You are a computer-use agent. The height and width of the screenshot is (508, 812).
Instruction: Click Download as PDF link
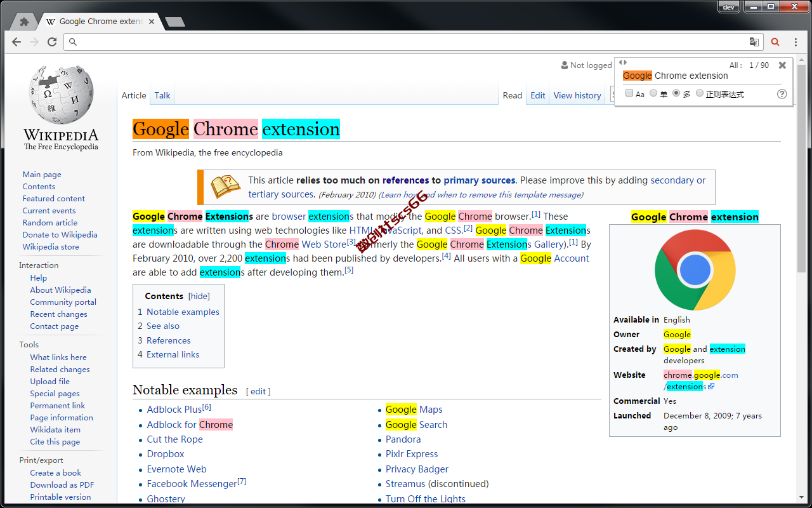62,485
